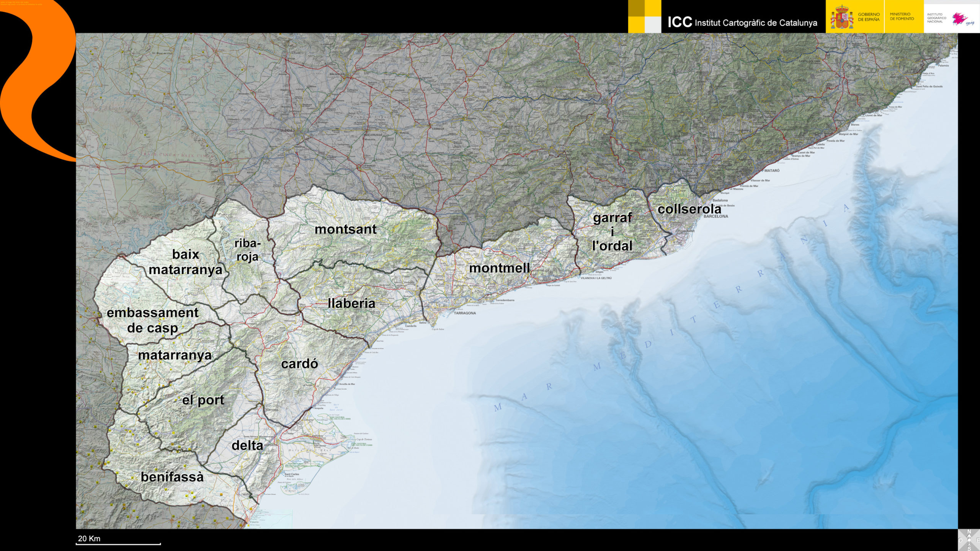This screenshot has width=980, height=551.
Task: Click the el port region label
Action: click(x=203, y=400)
